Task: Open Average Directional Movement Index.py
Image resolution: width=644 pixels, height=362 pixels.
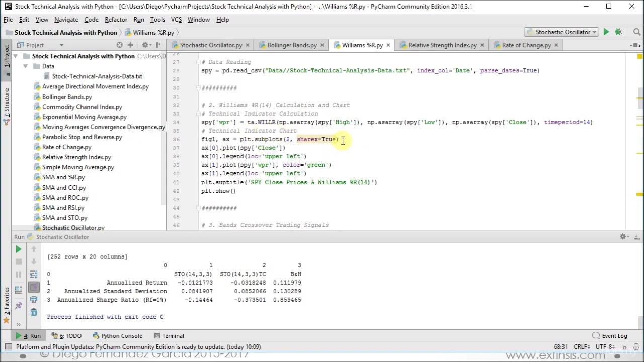Action: click(x=95, y=86)
